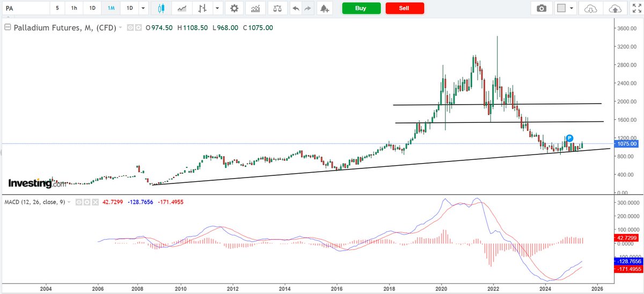Take a chart snapshot with camera icon
This screenshot has width=644, height=294.
point(542,9)
